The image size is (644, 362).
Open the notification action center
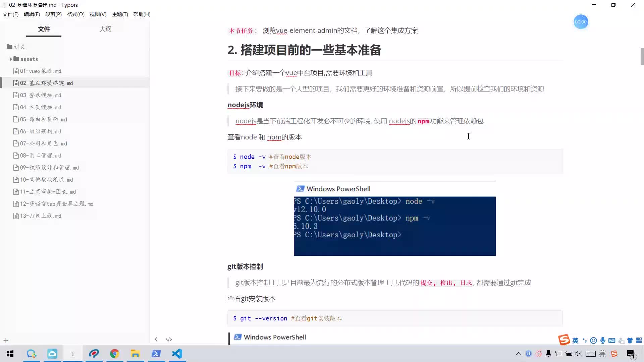pos(631,354)
